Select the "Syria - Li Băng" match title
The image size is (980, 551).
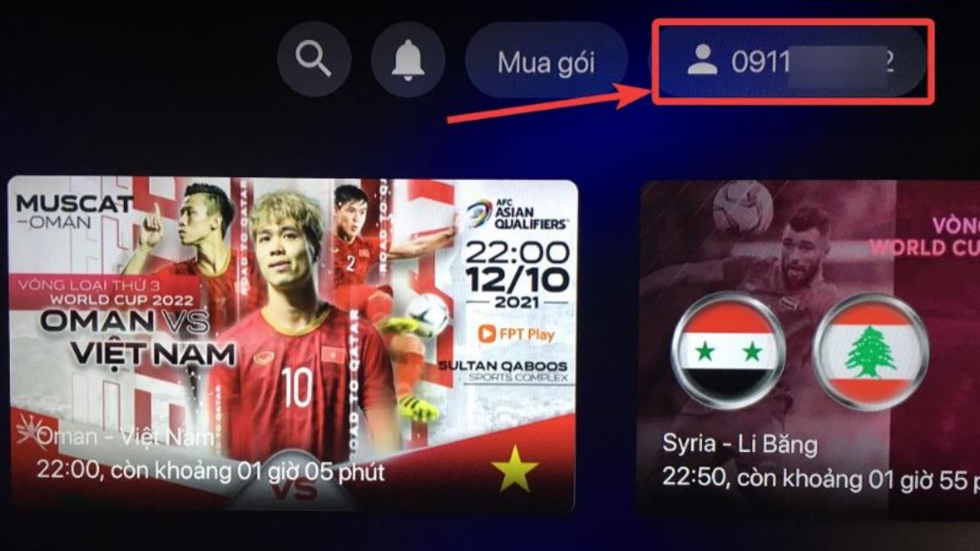pos(740,444)
